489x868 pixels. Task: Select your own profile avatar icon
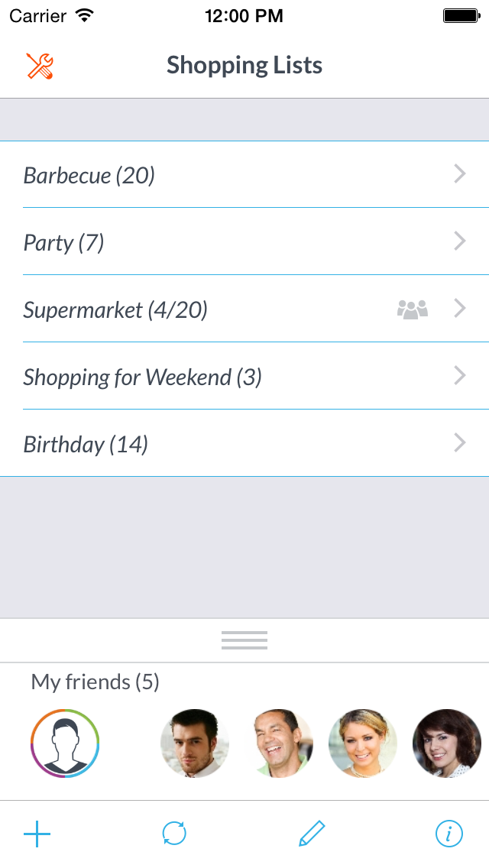[65, 743]
